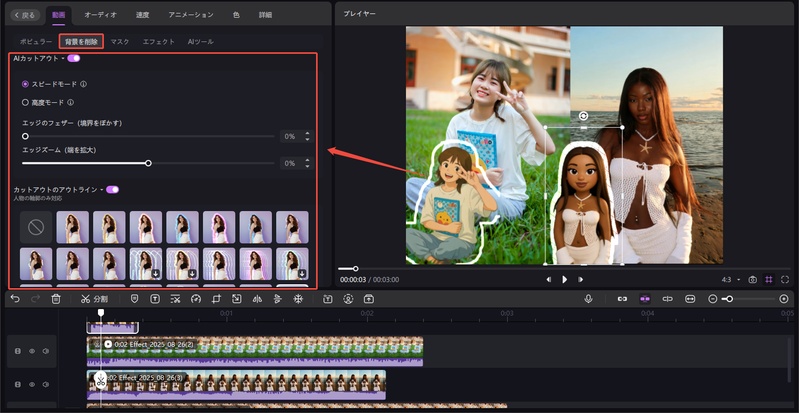Collapse the AIカットアウト section arrow
Image resolution: width=799 pixels, height=413 pixels.
coord(63,59)
